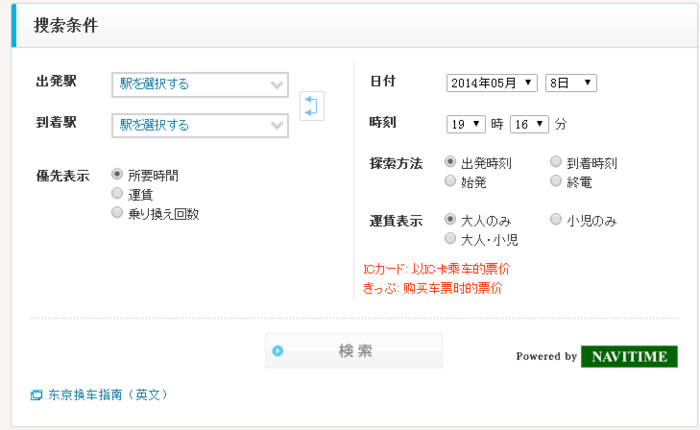Click the external link icon beside 东京换车指南

click(36, 395)
